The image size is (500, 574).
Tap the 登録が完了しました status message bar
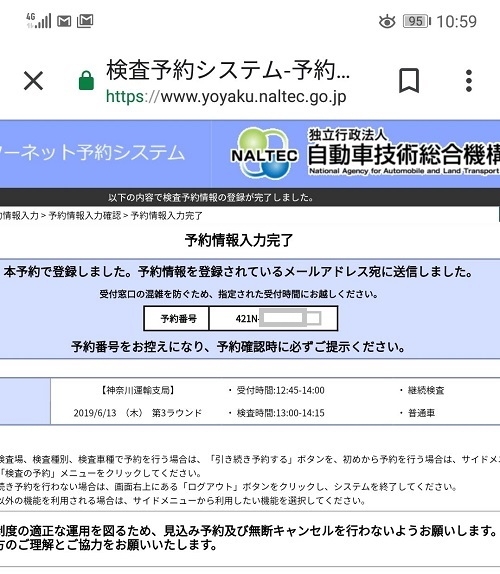pos(250,197)
